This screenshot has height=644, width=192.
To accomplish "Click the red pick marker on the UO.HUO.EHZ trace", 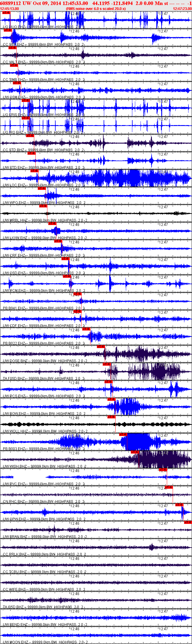I will coord(6,13).
